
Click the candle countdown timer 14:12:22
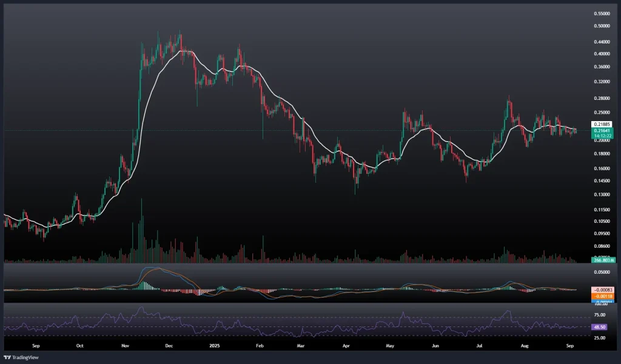tap(603, 136)
